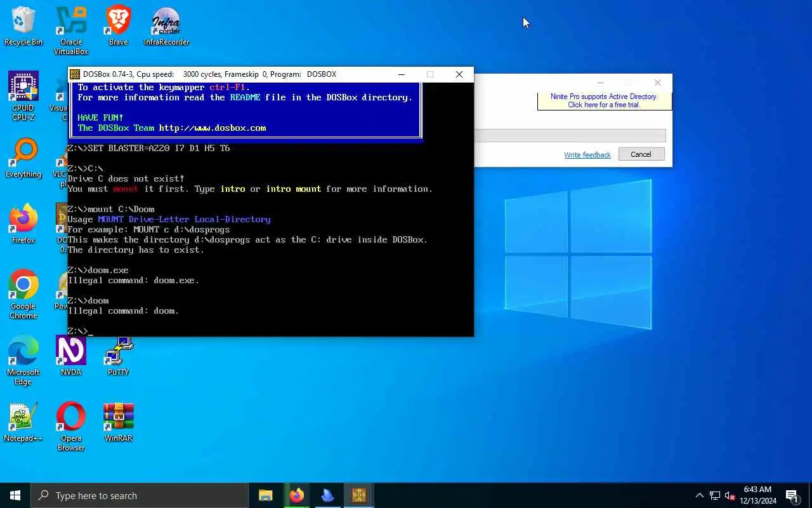Click the muted volume tray icon
Viewport: 812px width, 508px height.
730,495
